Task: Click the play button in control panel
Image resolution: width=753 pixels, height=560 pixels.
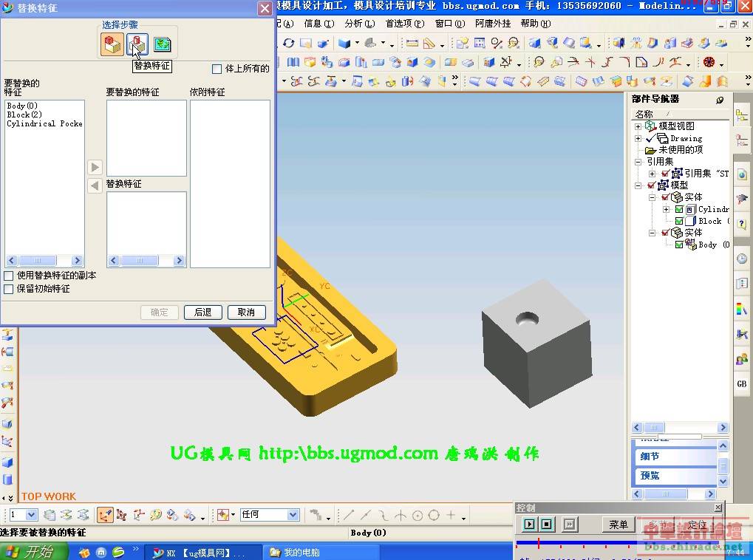Action: (529, 524)
